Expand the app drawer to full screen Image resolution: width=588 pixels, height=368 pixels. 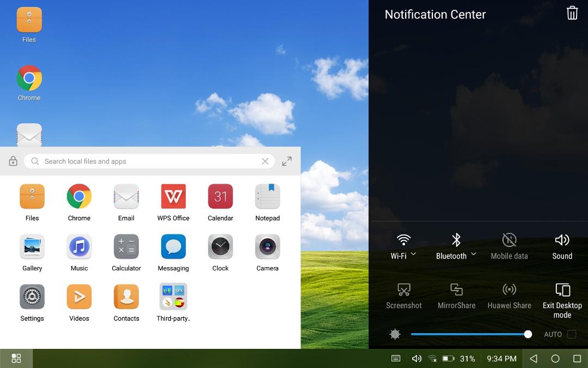(x=287, y=161)
